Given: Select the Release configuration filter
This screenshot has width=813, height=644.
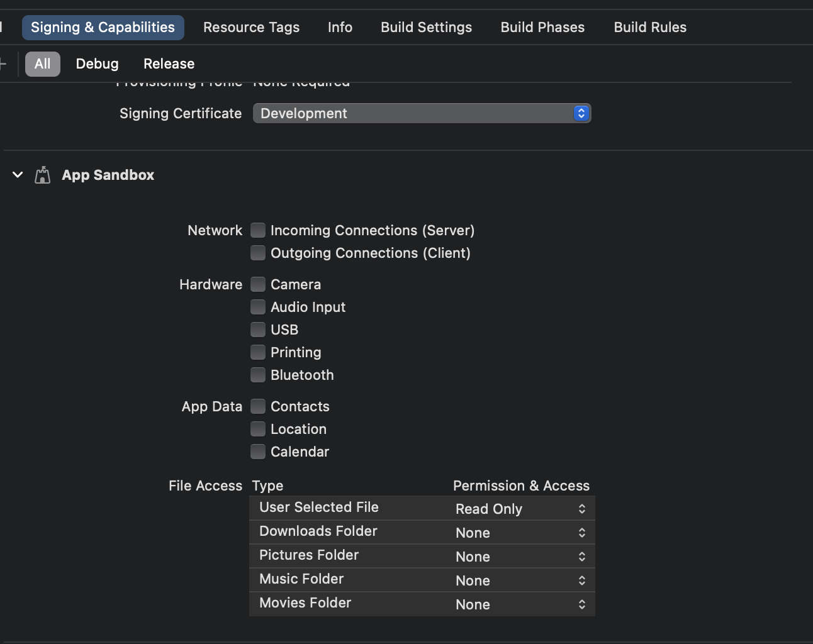Looking at the screenshot, I should pos(169,64).
